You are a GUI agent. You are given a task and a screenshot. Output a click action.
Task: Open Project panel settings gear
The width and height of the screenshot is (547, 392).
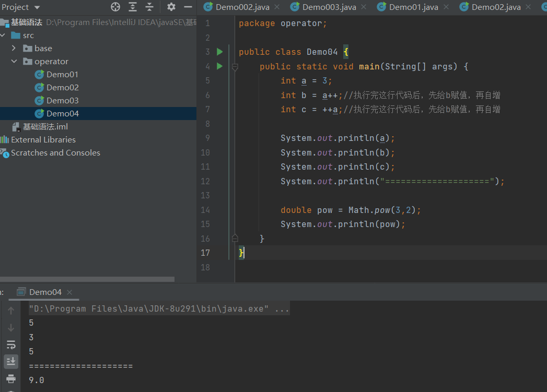pyautogui.click(x=171, y=7)
